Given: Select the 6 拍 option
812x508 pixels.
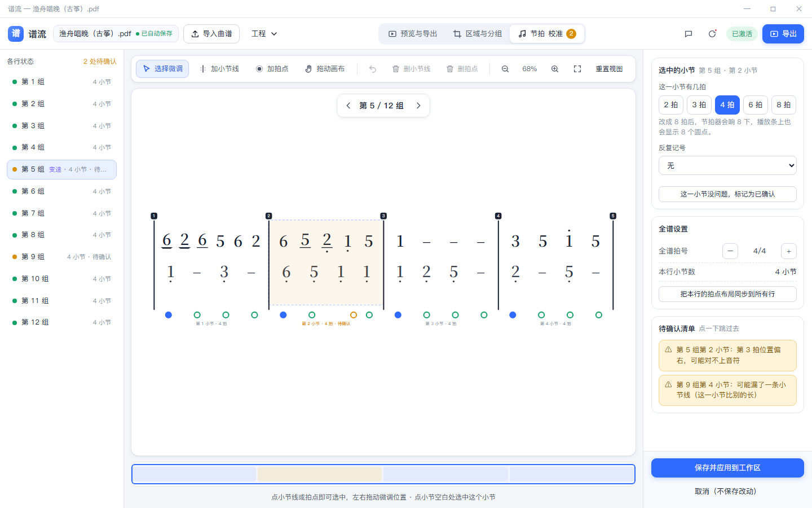Looking at the screenshot, I should click(756, 105).
